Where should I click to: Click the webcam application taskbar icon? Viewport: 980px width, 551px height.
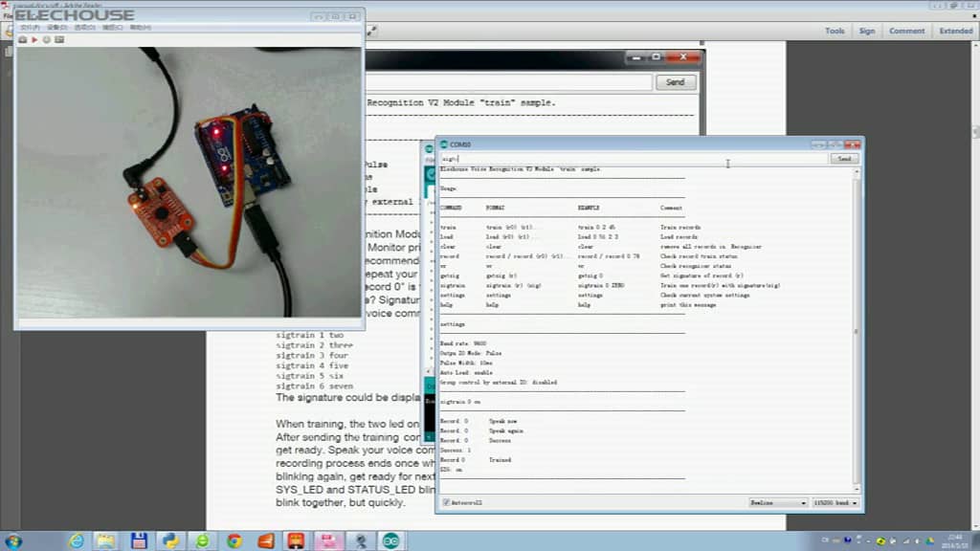click(360, 541)
